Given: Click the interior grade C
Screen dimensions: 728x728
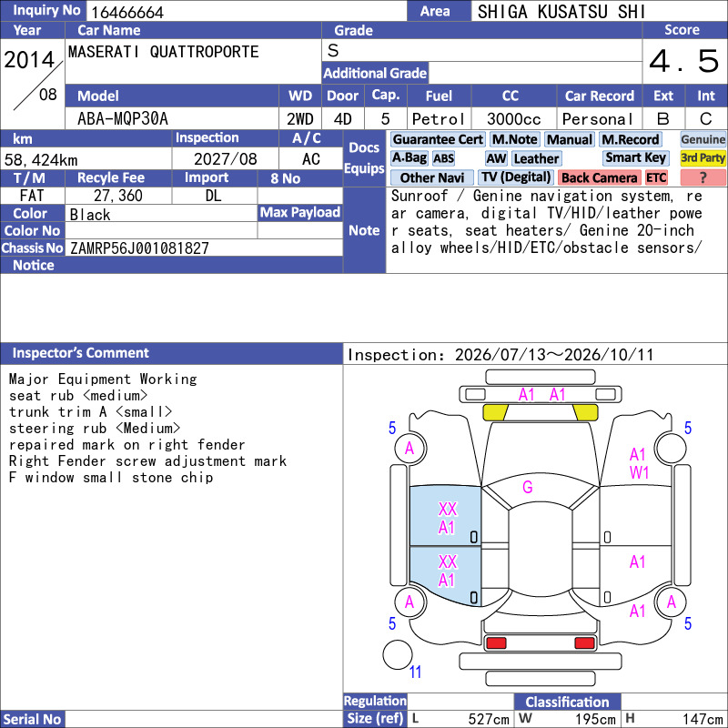Looking at the screenshot, I should click(706, 119).
